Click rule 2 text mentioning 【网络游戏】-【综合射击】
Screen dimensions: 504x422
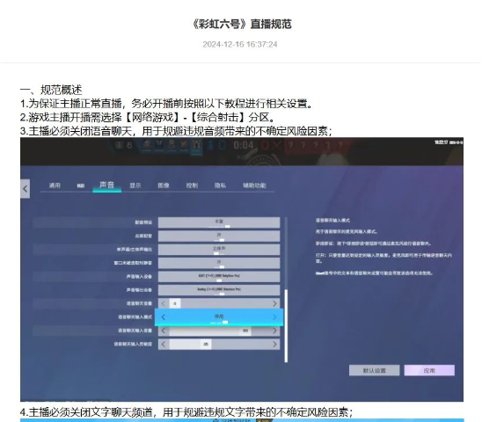[x=148, y=117]
